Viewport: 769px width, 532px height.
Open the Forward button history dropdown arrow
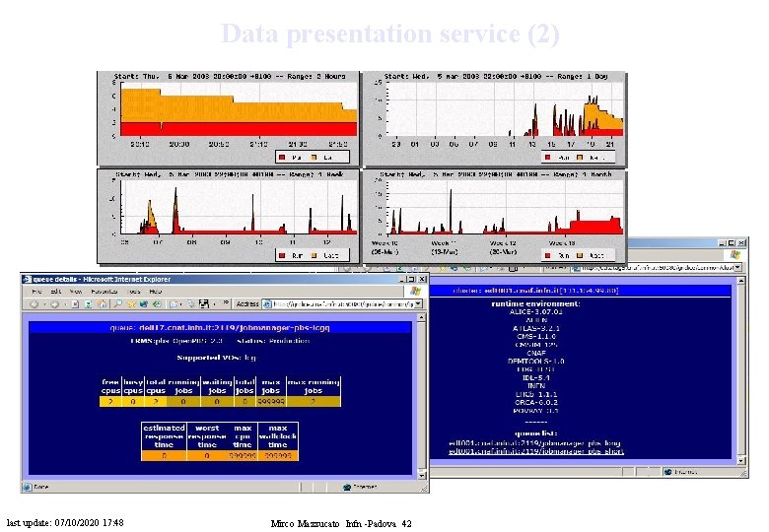click(x=65, y=304)
